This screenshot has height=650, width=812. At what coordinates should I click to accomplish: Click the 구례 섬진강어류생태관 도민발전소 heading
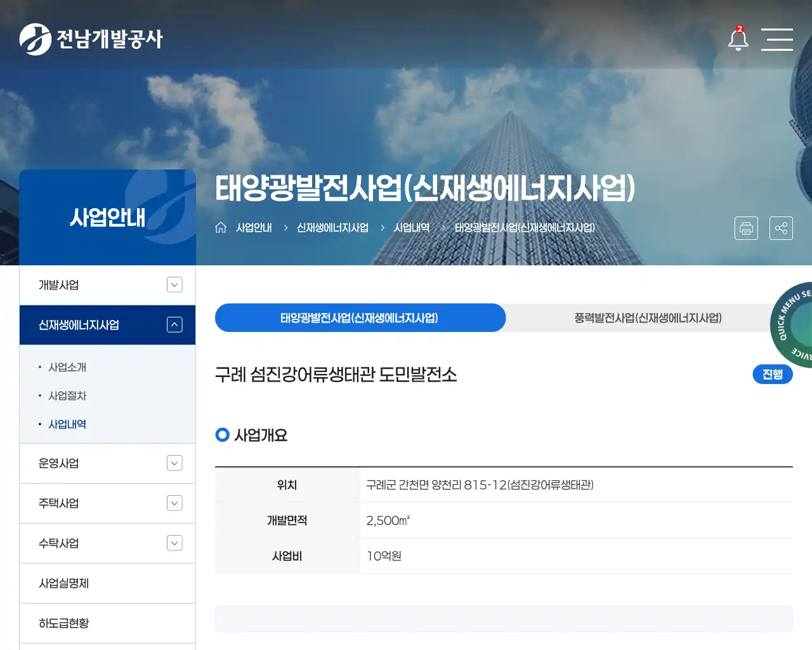(336, 375)
